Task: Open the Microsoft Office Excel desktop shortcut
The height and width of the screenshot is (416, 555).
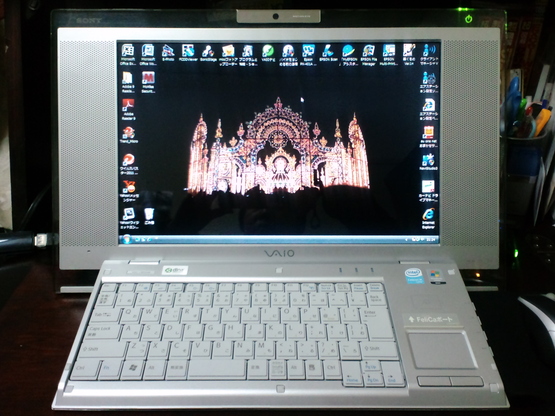Action: tap(128, 55)
